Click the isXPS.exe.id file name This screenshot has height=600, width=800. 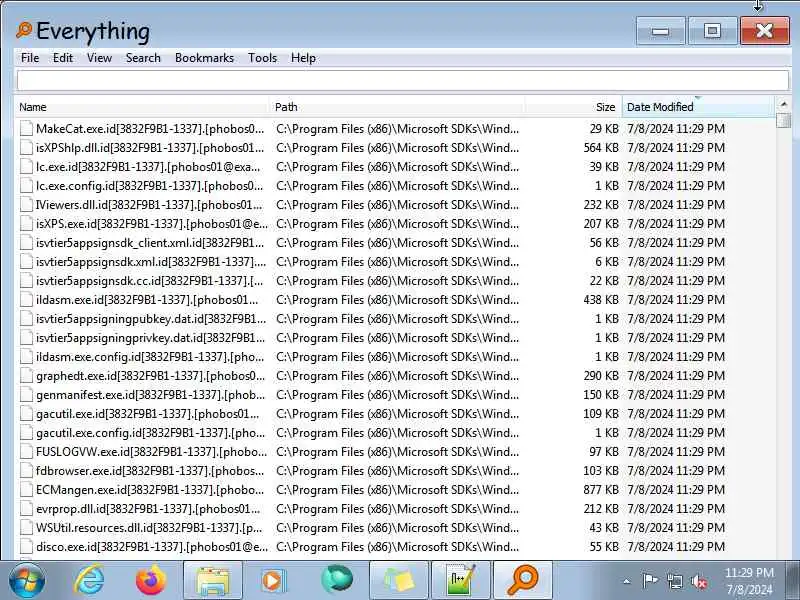point(152,223)
